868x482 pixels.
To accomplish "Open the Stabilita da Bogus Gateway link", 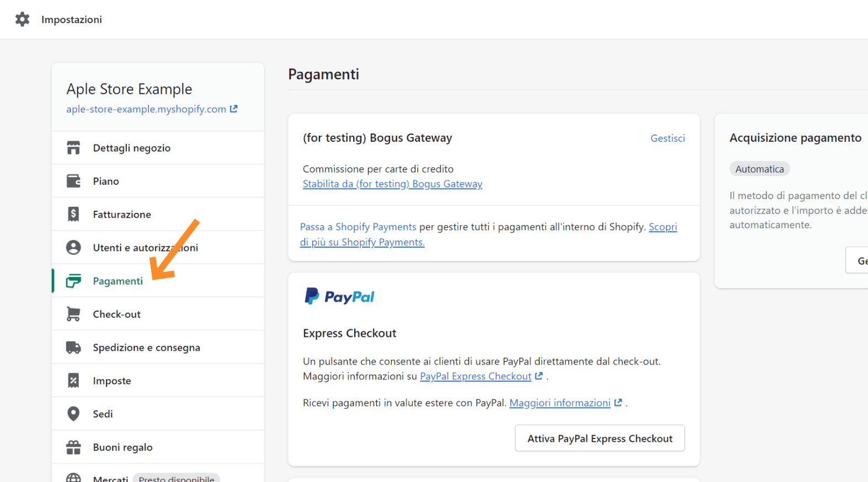I will pos(392,184).
